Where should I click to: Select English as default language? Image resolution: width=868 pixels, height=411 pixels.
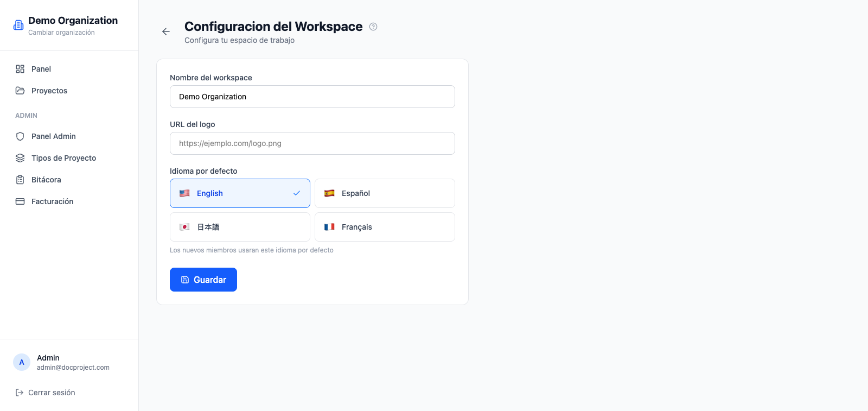[x=240, y=193]
